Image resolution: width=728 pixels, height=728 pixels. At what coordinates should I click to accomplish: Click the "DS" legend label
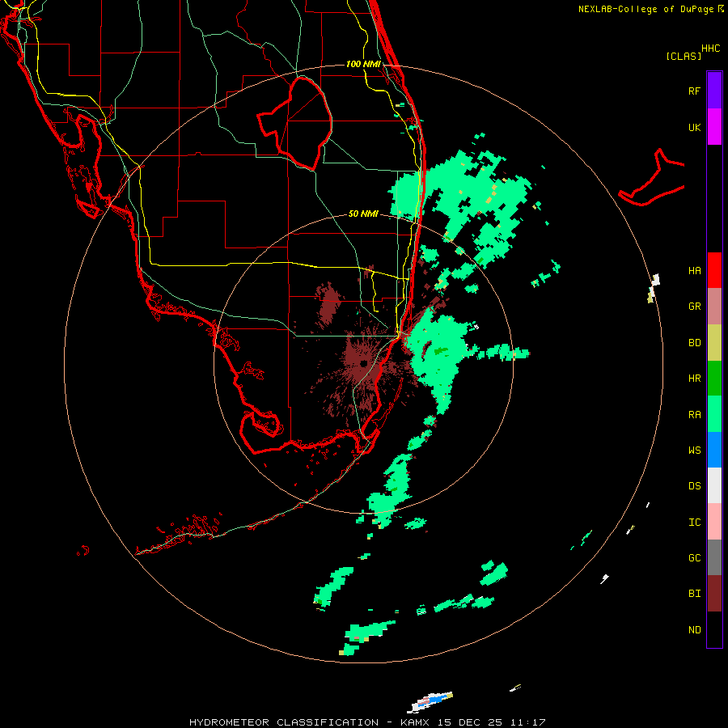694,485
